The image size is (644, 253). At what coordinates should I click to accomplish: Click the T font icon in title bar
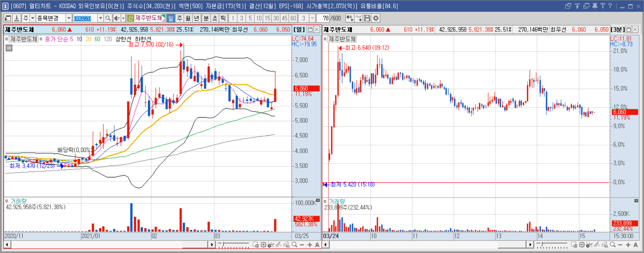click(603, 6)
